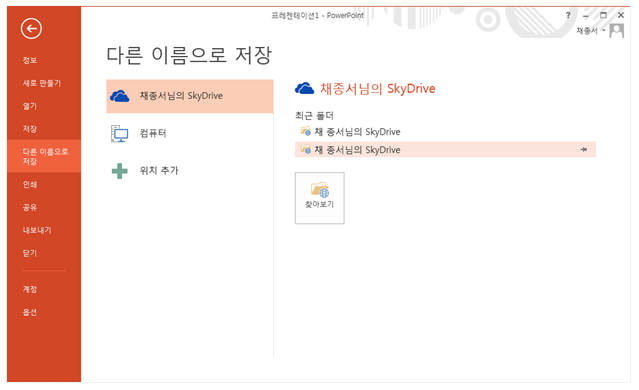Maximize the PowerPoint window
The image size is (639, 390).
coord(603,15)
